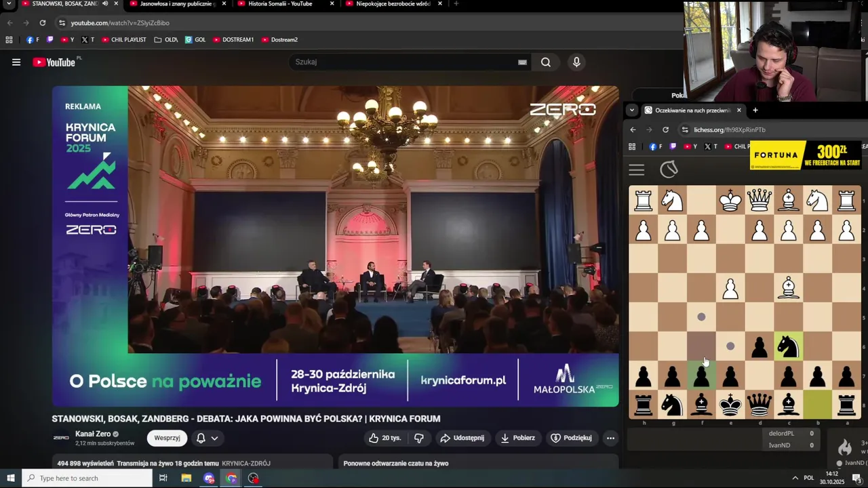Open the YouTube hamburger guide menu
Image resolution: width=868 pixels, height=488 pixels.
pyautogui.click(x=16, y=62)
